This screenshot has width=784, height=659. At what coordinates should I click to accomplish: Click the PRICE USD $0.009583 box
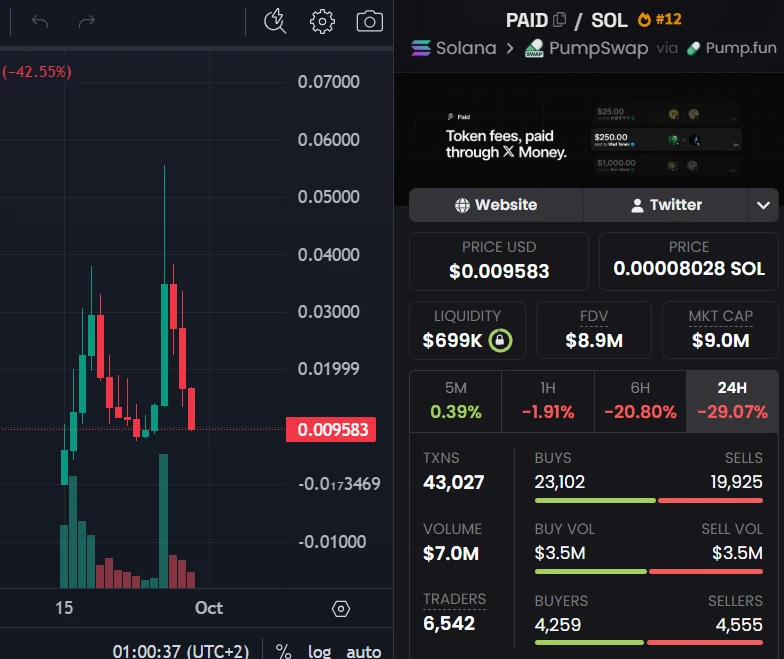coord(499,261)
